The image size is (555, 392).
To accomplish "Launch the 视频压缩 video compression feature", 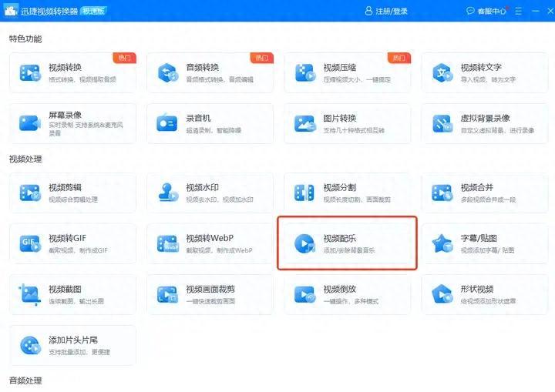I will 347,72.
